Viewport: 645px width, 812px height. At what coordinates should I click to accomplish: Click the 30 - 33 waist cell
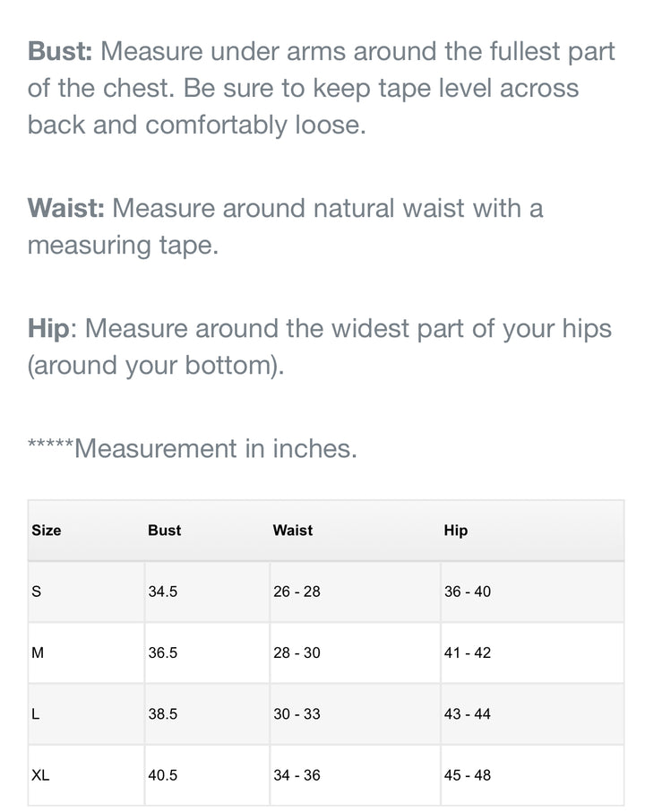coord(297,714)
